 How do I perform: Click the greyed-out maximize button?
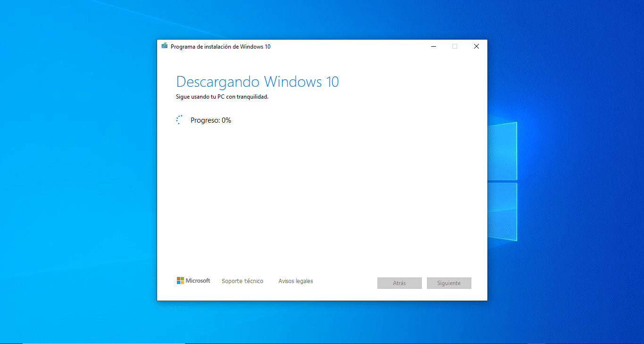coord(455,46)
